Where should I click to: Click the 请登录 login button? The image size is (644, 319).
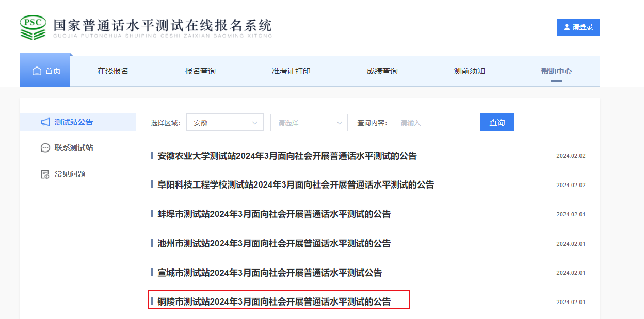coord(578,27)
